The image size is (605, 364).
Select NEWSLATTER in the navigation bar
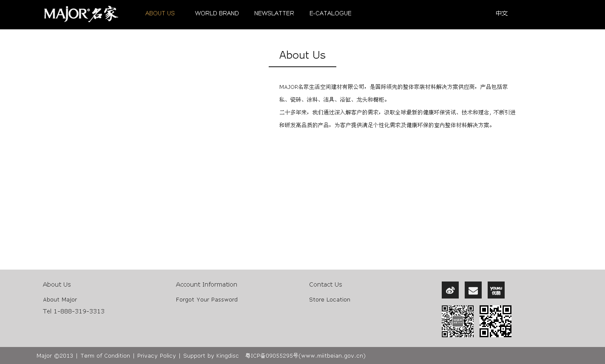274,13
